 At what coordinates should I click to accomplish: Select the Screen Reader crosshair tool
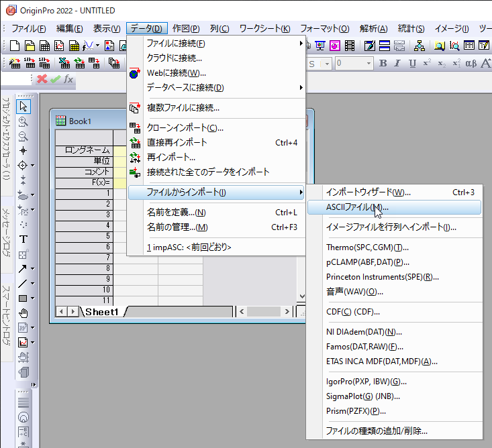[23, 151]
